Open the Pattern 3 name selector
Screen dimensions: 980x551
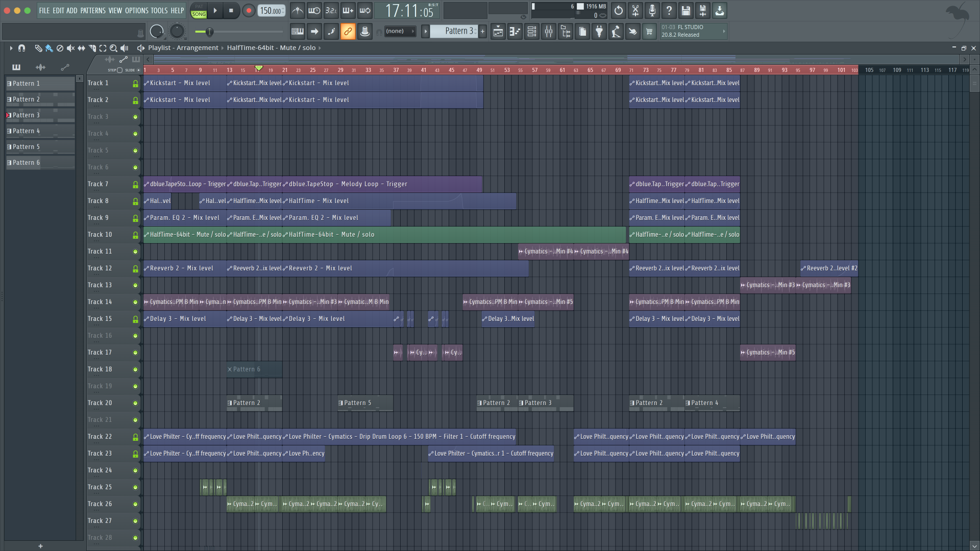coord(454,31)
